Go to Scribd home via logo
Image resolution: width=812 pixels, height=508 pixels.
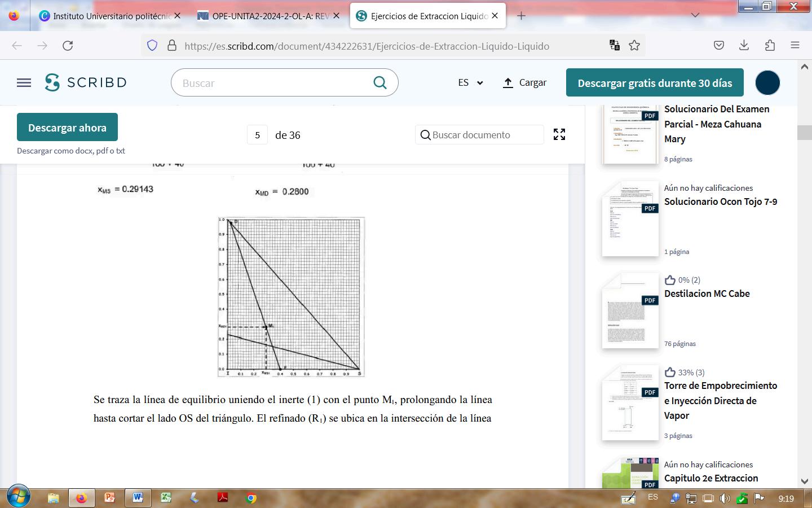click(86, 82)
